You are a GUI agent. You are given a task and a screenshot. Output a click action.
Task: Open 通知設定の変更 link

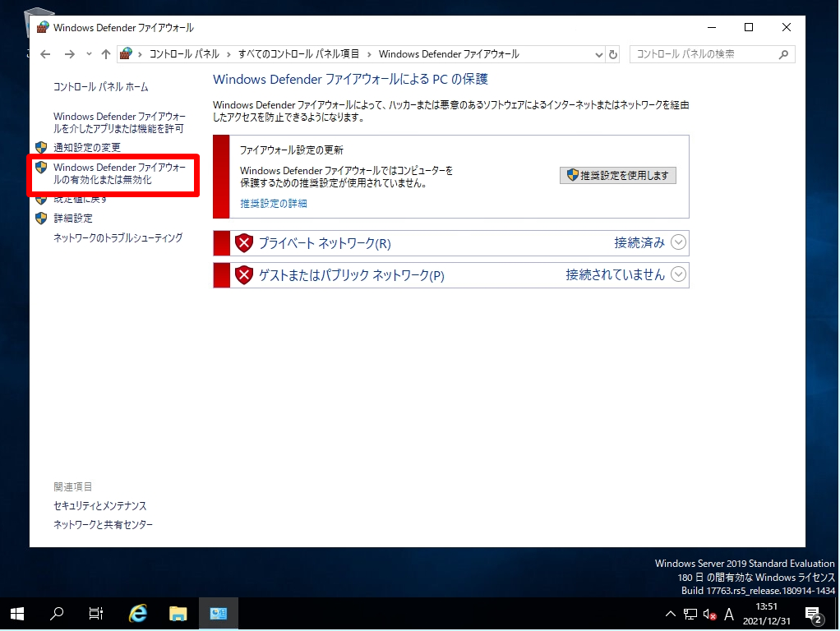click(87, 147)
